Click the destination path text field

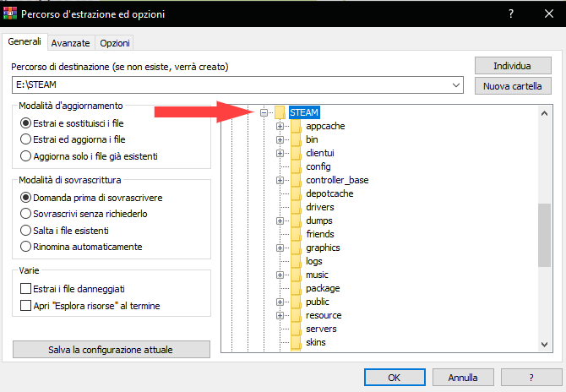click(228, 85)
